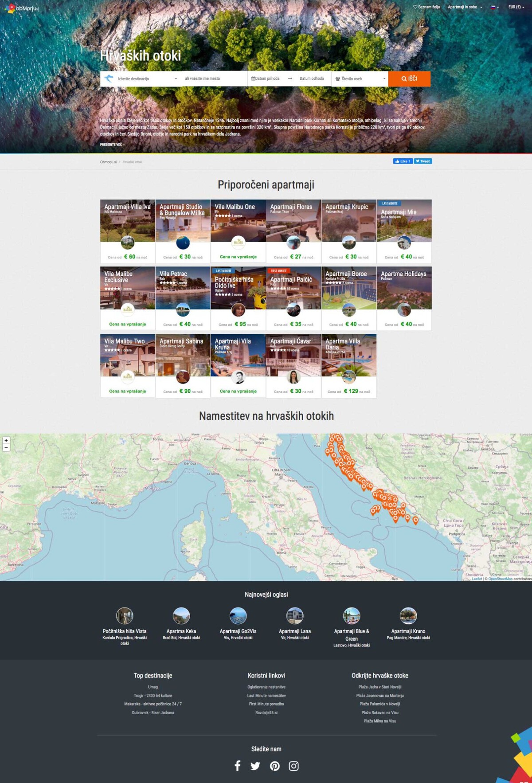The width and height of the screenshot is (532, 783).
Task: Open the language flag dropdown
Action: pos(494,7)
